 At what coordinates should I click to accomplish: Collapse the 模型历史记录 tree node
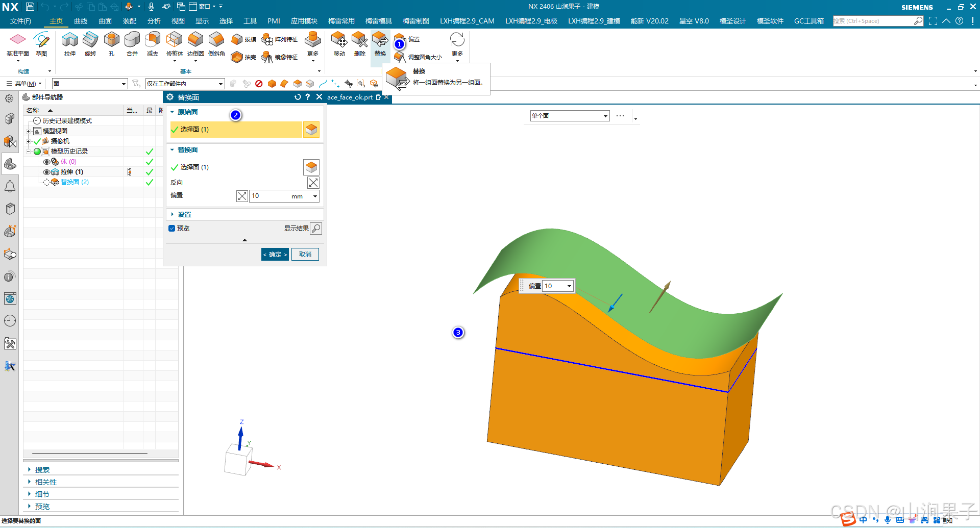click(29, 152)
